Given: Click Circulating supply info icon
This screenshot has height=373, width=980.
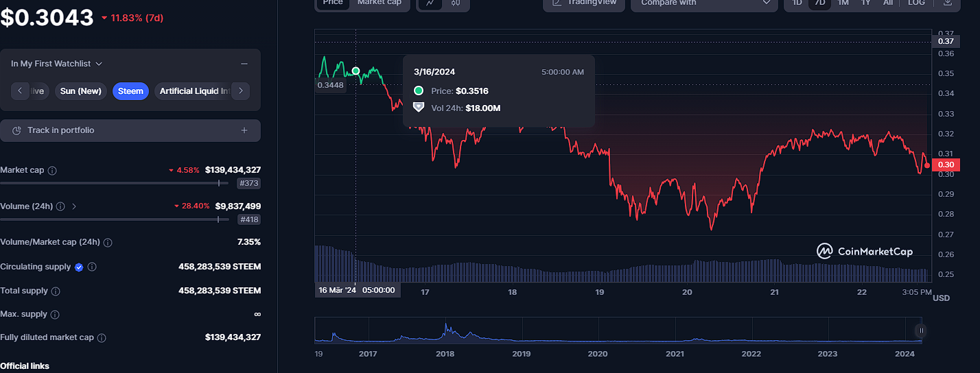Looking at the screenshot, I should pos(92,267).
